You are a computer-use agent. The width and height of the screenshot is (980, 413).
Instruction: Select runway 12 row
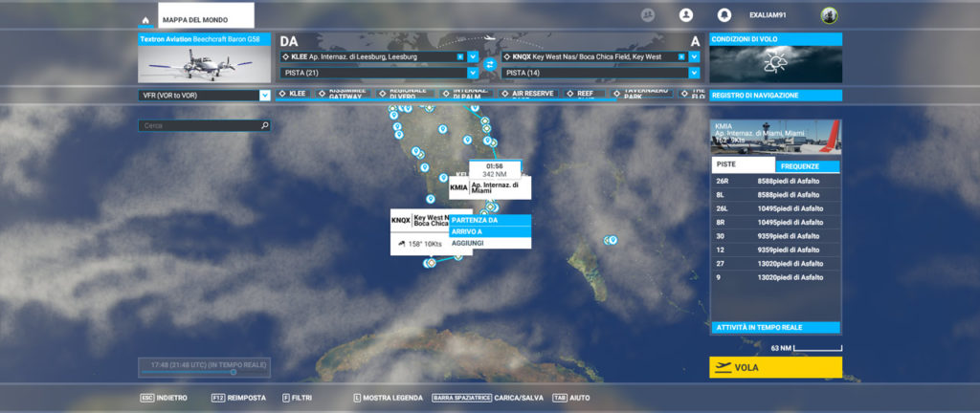point(775,250)
